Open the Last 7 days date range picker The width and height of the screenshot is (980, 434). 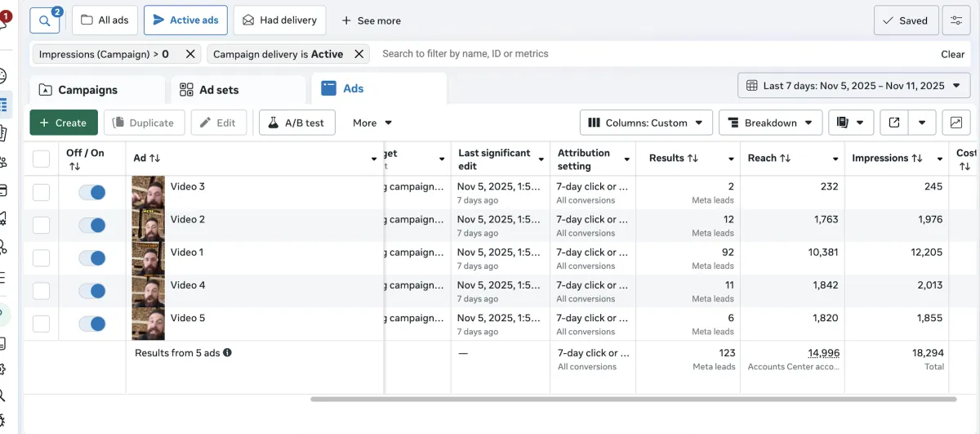853,86
